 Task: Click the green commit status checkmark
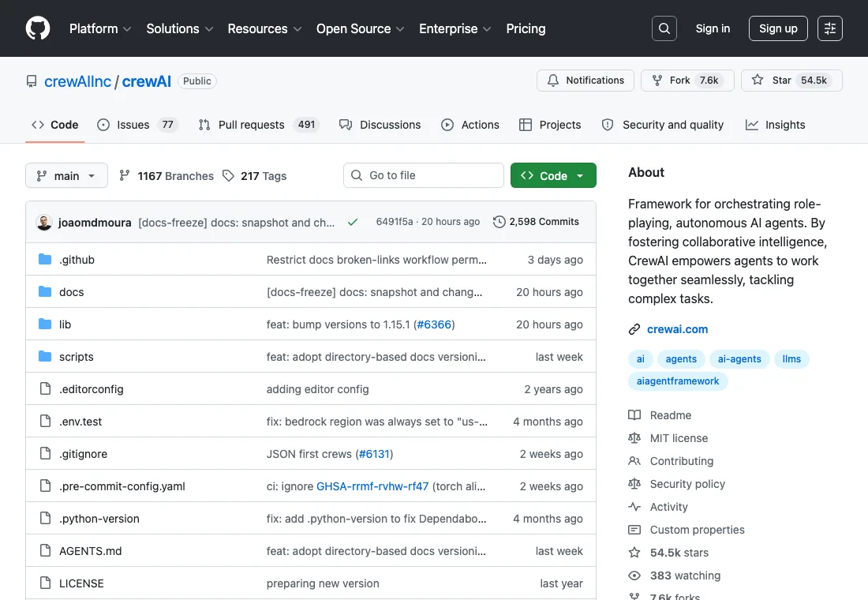point(353,222)
